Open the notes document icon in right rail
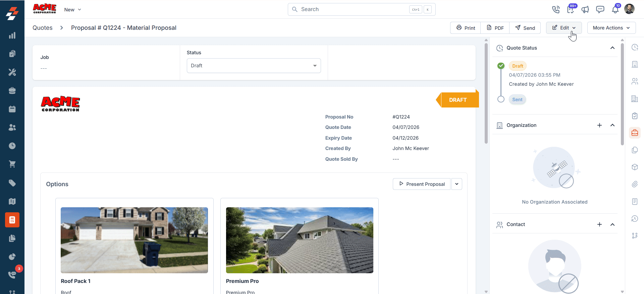The image size is (644, 294). (635, 201)
